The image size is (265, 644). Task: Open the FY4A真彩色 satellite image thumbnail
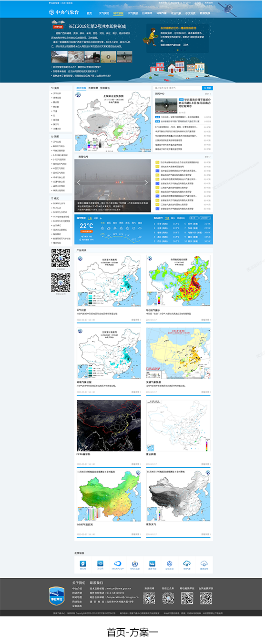coord(109,425)
